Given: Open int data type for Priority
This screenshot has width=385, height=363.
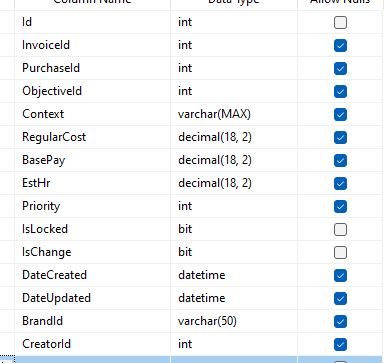Looking at the screenshot, I should (234, 206).
